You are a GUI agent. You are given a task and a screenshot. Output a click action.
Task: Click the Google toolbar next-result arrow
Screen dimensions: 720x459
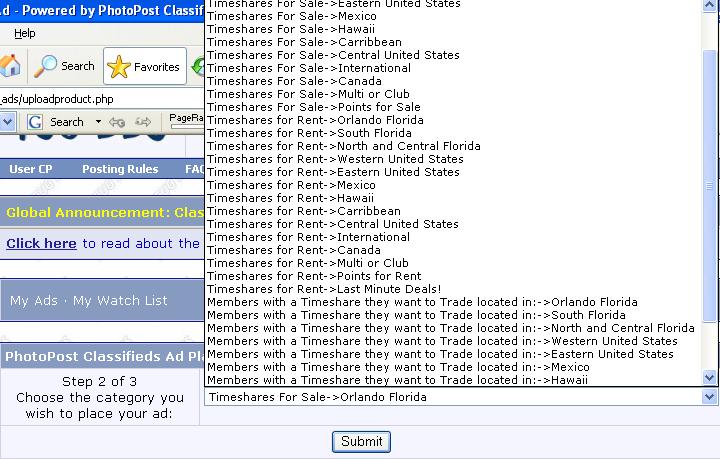(144, 122)
